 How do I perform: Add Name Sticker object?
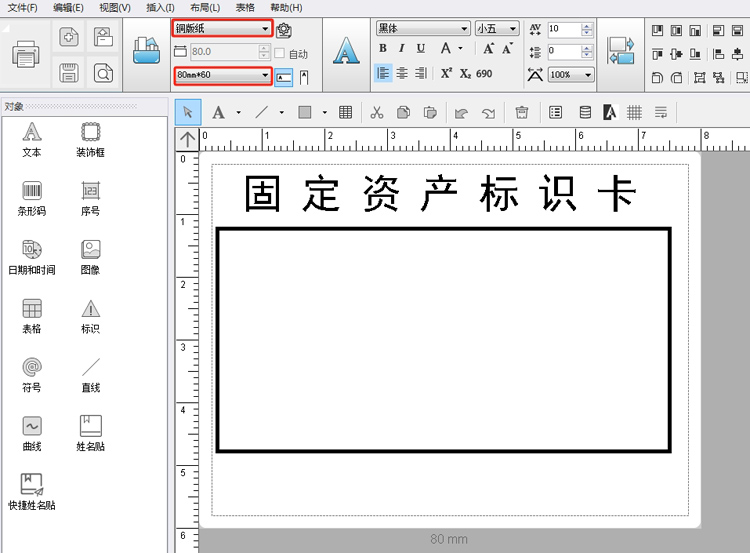tap(90, 434)
